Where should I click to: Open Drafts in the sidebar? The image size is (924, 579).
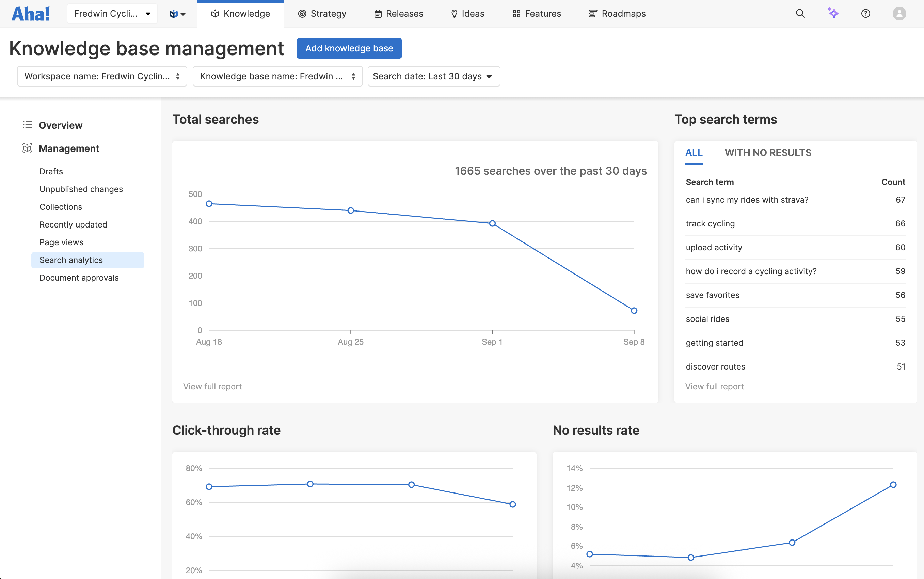click(x=51, y=171)
